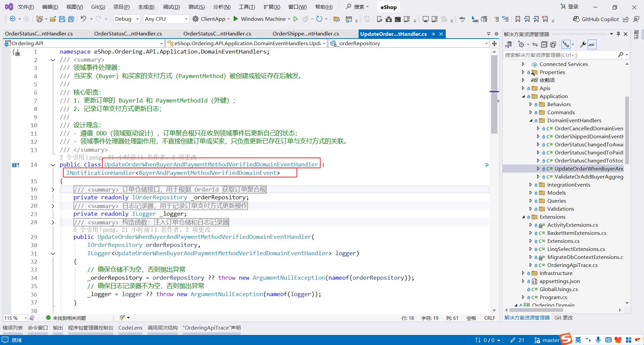Click the 未找到相关问题 status indicator
The image size is (644, 345).
(x=66, y=318)
